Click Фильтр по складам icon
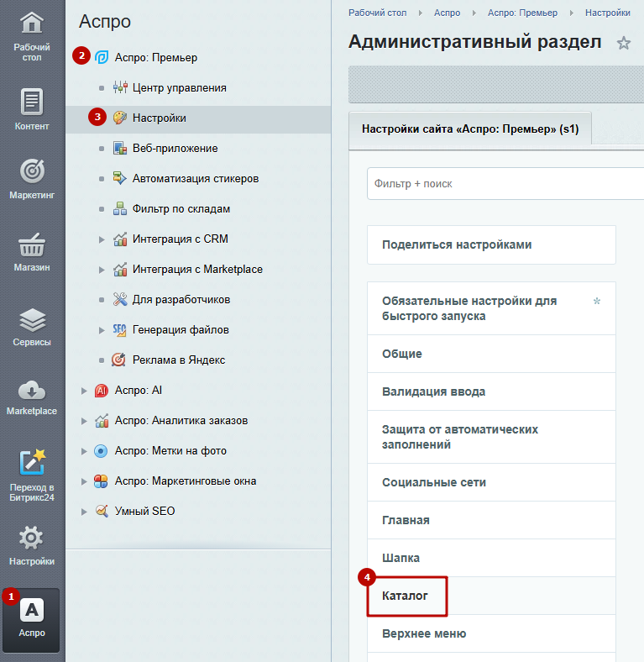This screenshot has width=644, height=662. (120, 208)
